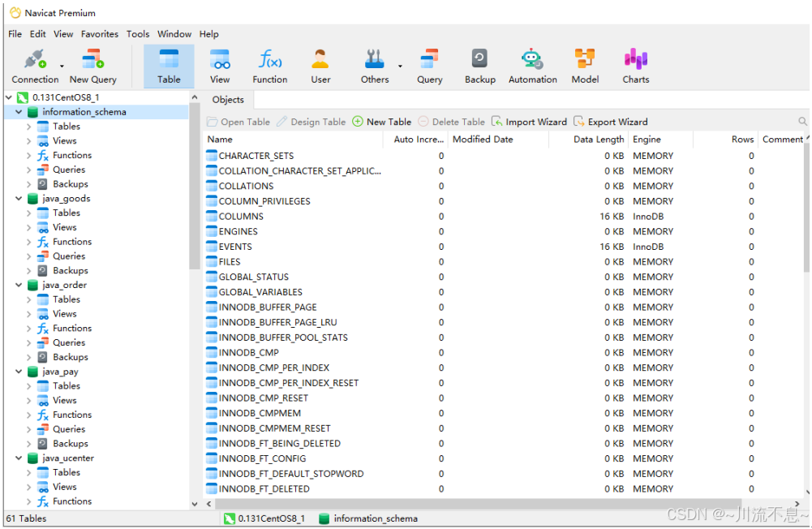Select the COLUMNS table row
Viewport: 812px width, 529px height.
pyautogui.click(x=504, y=217)
